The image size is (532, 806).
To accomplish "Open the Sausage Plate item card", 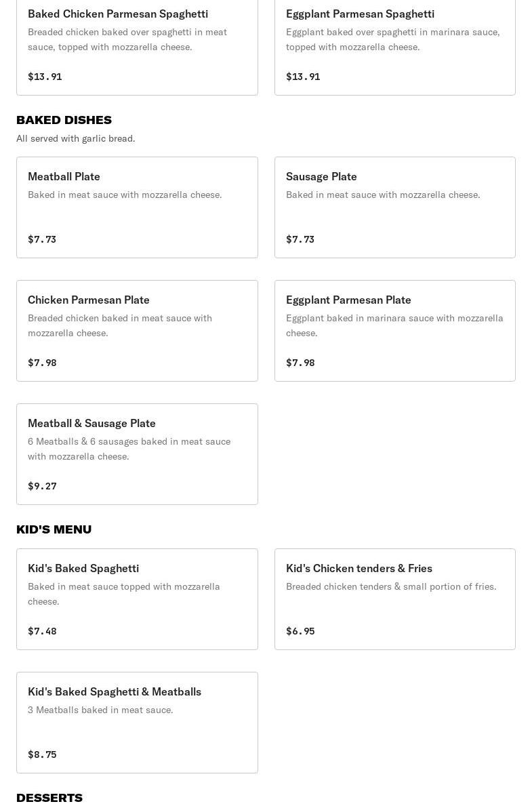I will click(x=394, y=207).
